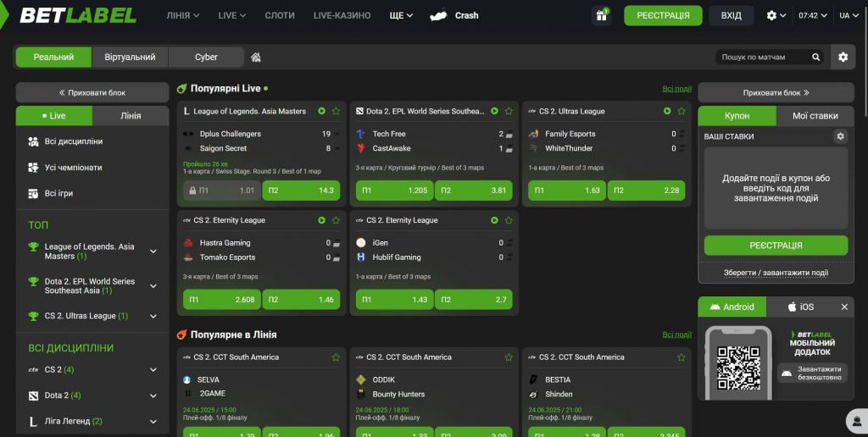
Task: Favorite the BESTIA vs Shinden card
Action: [682, 357]
